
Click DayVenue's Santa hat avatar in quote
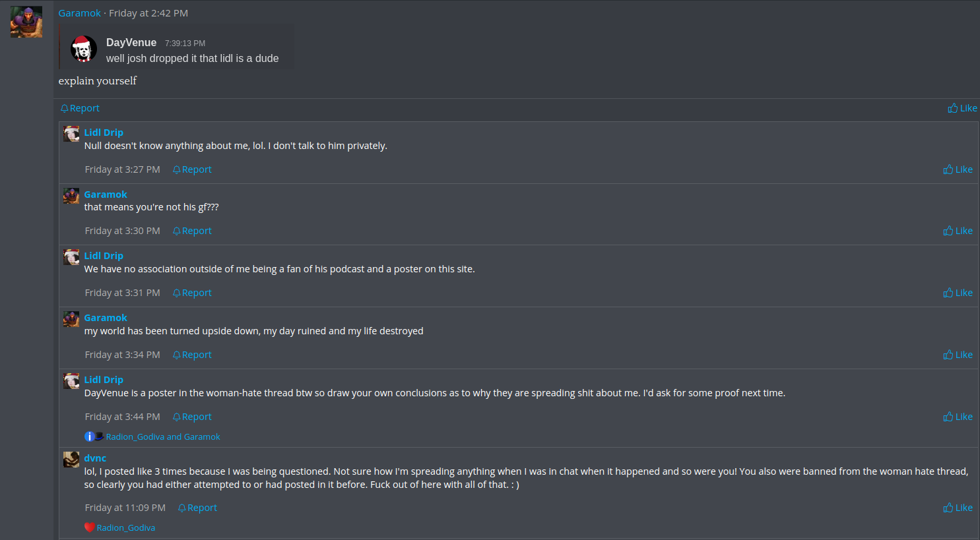tap(84, 49)
